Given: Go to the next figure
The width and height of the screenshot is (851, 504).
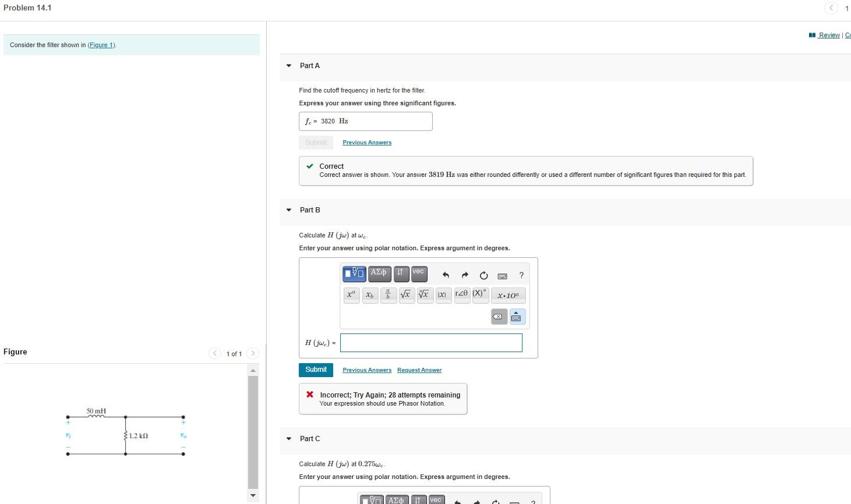Looking at the screenshot, I should 253,353.
